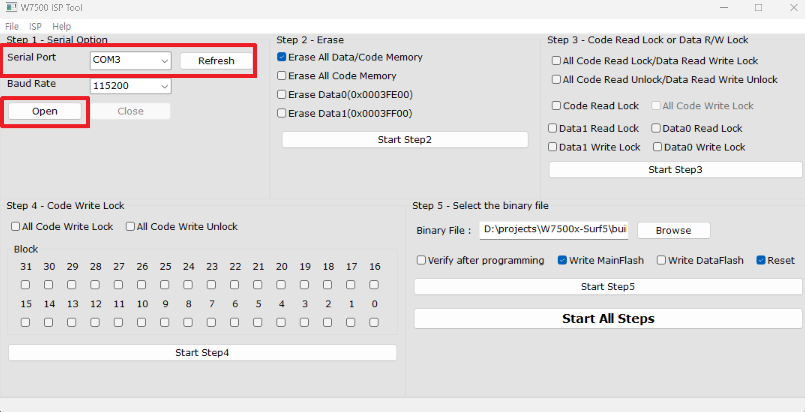Click the Binary File path field
This screenshot has width=805, height=412.
click(x=554, y=230)
